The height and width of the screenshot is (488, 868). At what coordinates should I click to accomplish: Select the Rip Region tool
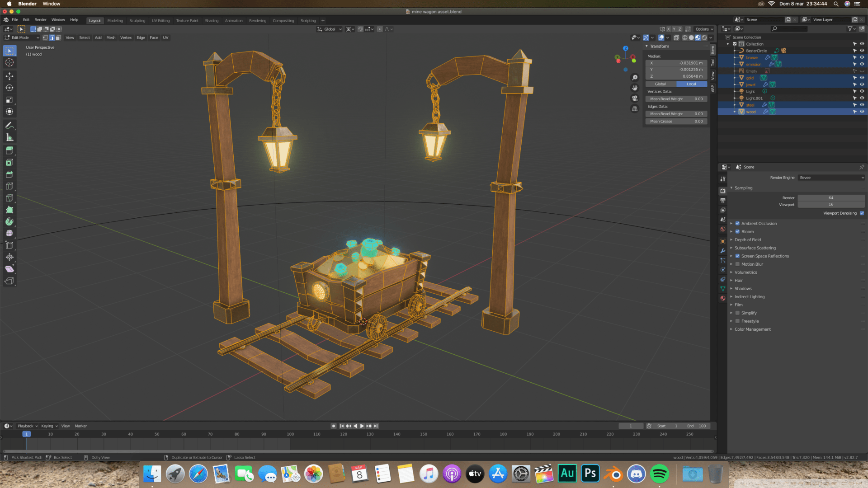click(x=9, y=281)
